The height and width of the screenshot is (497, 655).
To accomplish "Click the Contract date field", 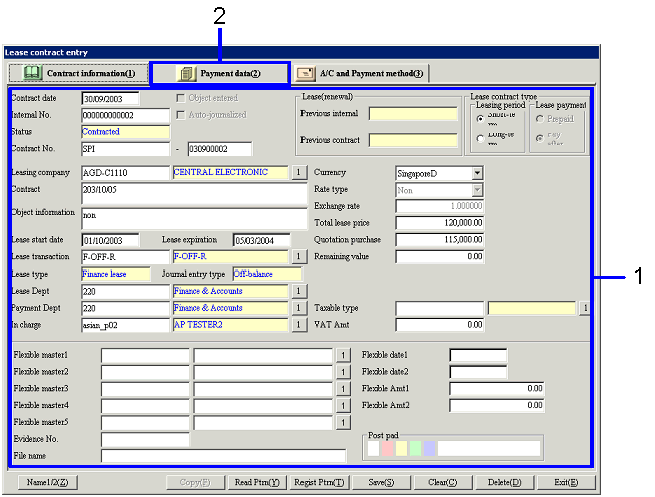I will [110, 99].
